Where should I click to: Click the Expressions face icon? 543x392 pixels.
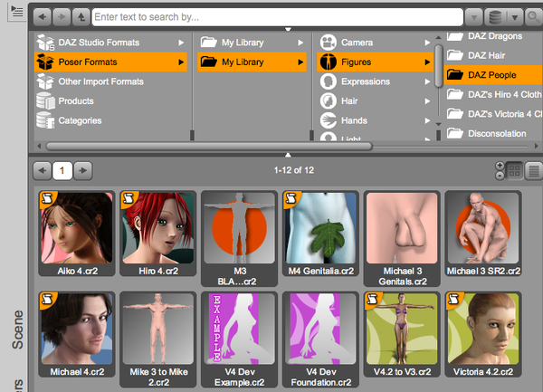pos(329,81)
